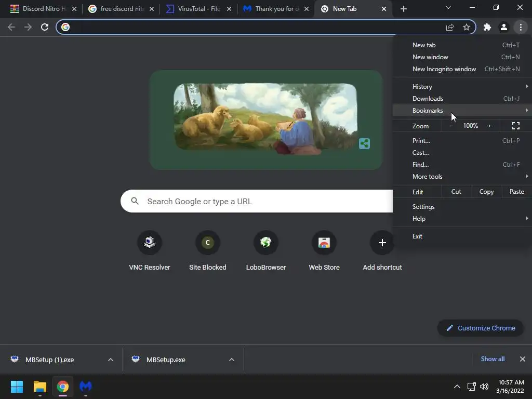Open a new tab with plus button
Screen dimensions: 532x399
click(403, 9)
